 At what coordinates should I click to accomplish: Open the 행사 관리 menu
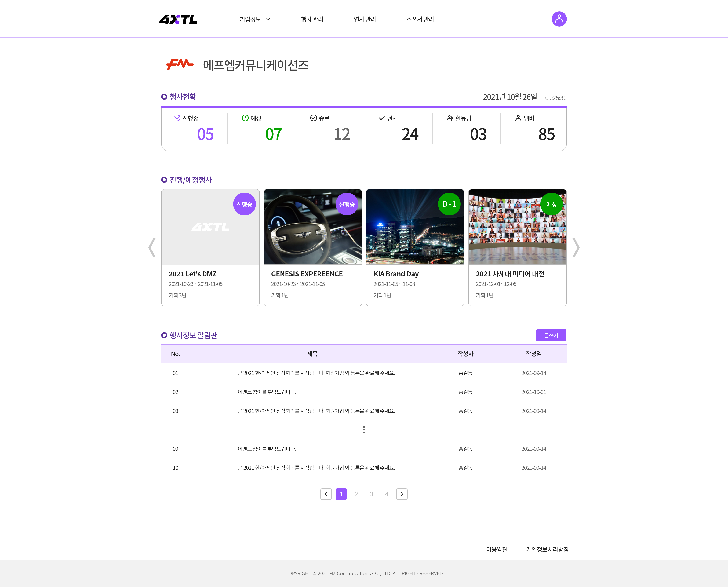tap(312, 19)
